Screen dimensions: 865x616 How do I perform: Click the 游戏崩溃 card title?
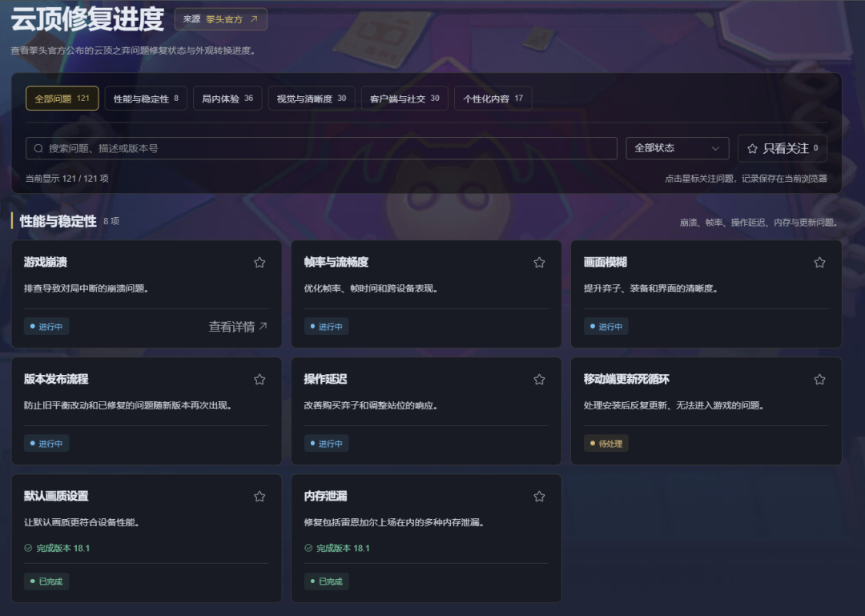click(45, 262)
